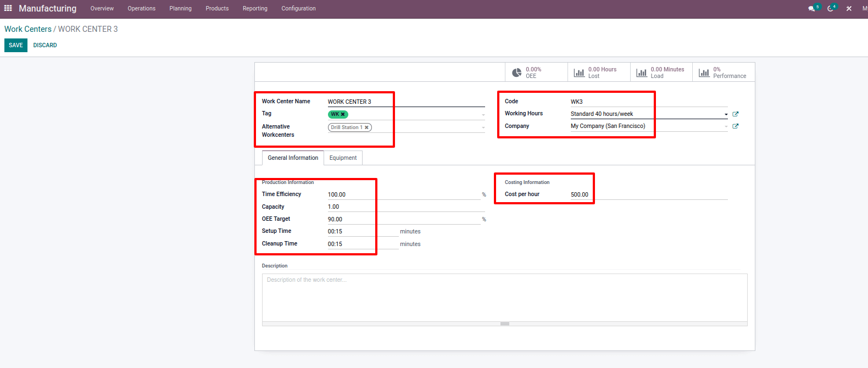Remove the WK tag
Image resolution: width=868 pixels, height=368 pixels.
tap(343, 114)
